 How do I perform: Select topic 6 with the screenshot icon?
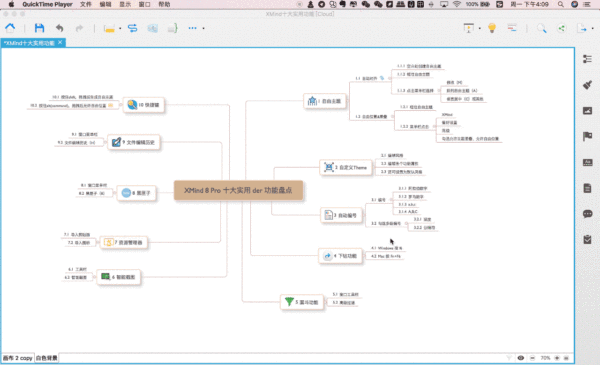tap(119, 277)
